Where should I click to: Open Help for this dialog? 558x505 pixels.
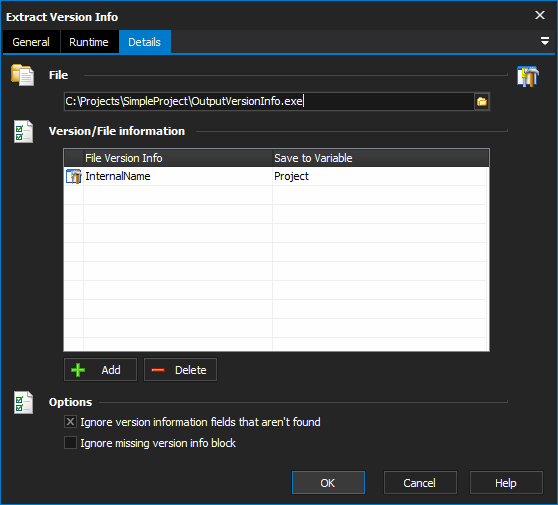(506, 483)
